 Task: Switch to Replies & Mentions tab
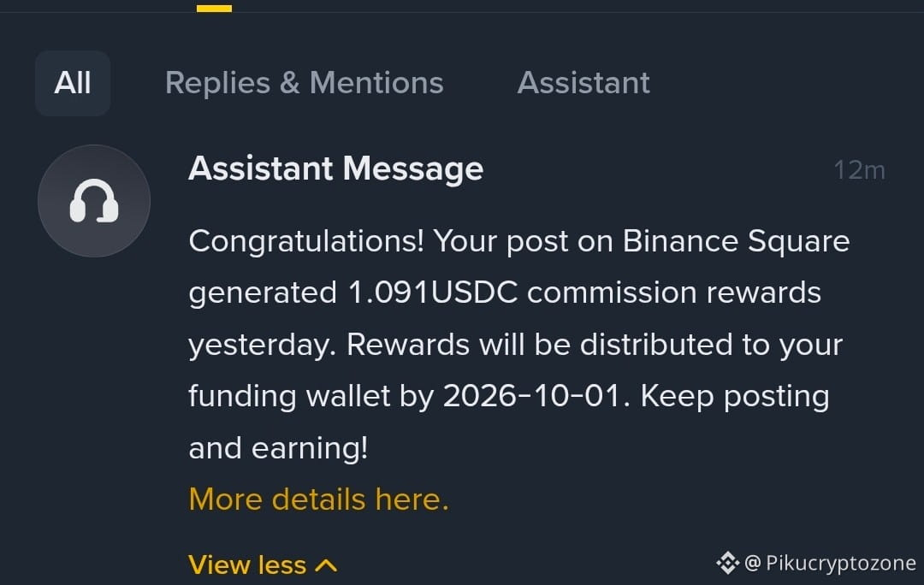(x=304, y=83)
